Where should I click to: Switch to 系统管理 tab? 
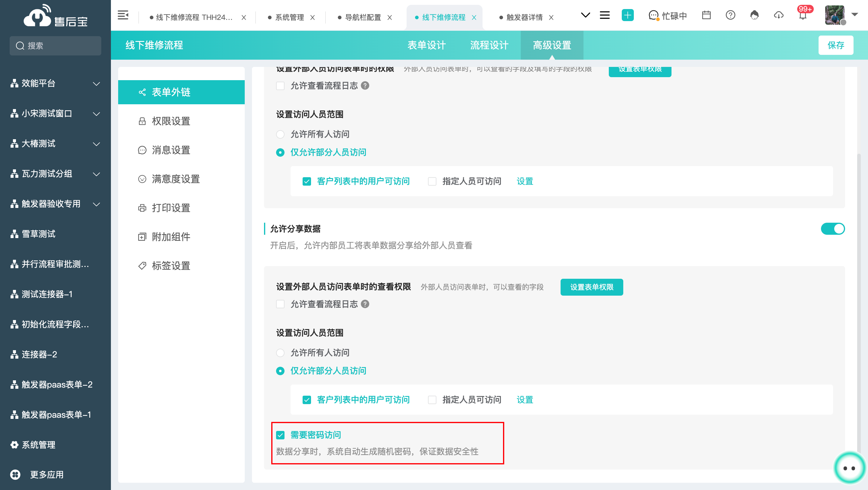point(289,17)
